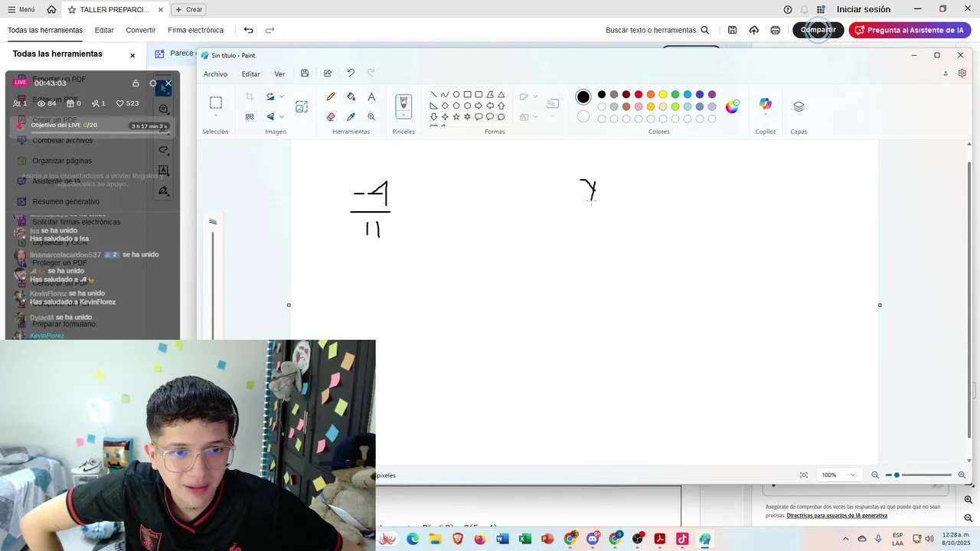
Task: Select the line shape
Action: pyautogui.click(x=433, y=95)
